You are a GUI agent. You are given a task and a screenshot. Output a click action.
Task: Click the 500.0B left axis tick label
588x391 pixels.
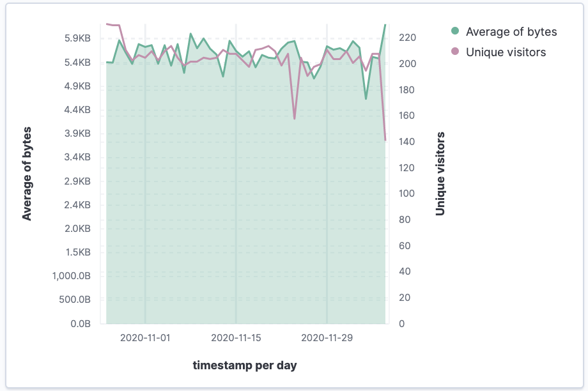pyautogui.click(x=74, y=300)
